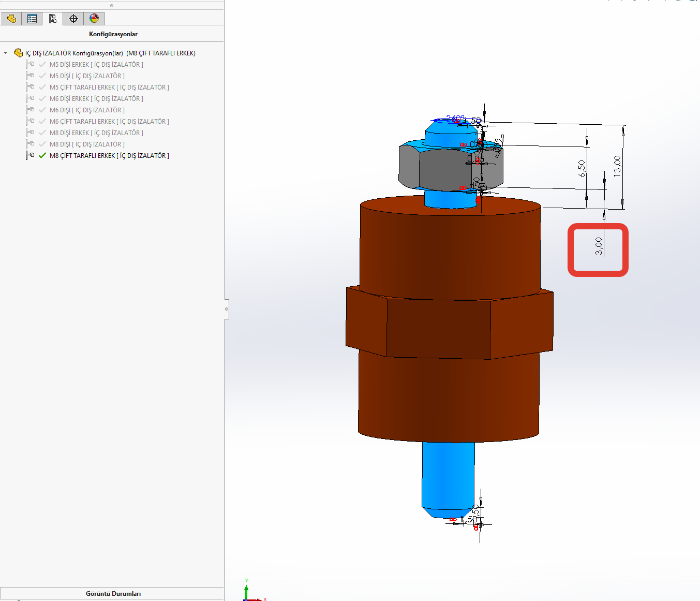
Task: Open the DisplayManager color sphere tab
Action: (94, 19)
